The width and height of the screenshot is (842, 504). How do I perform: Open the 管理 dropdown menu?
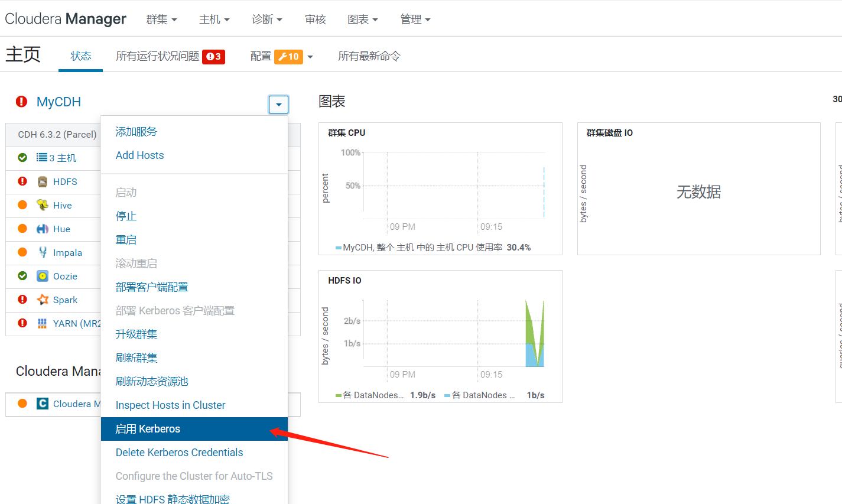pos(415,19)
